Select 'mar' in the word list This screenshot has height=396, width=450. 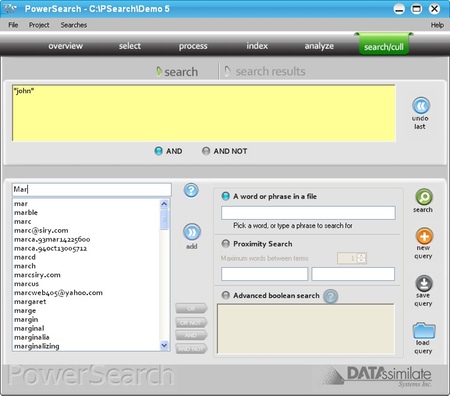coord(21,204)
